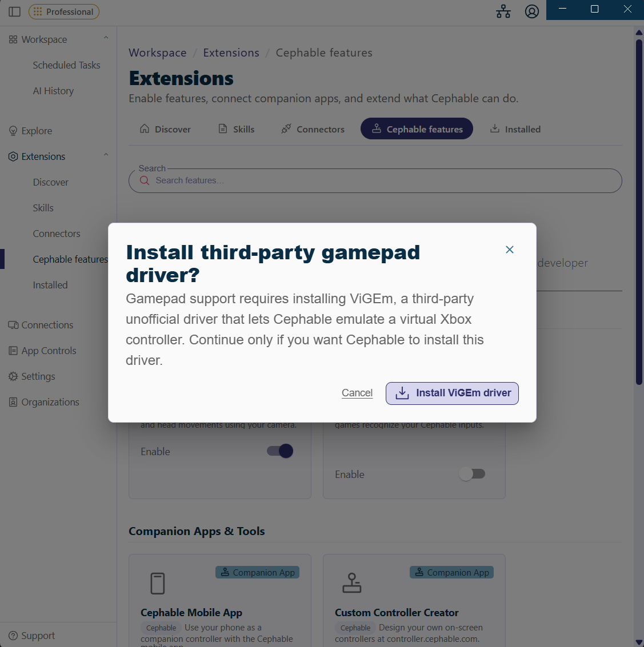Go to Workspace breadcrumb link
Viewport: 644px width, 647px height.
157,53
